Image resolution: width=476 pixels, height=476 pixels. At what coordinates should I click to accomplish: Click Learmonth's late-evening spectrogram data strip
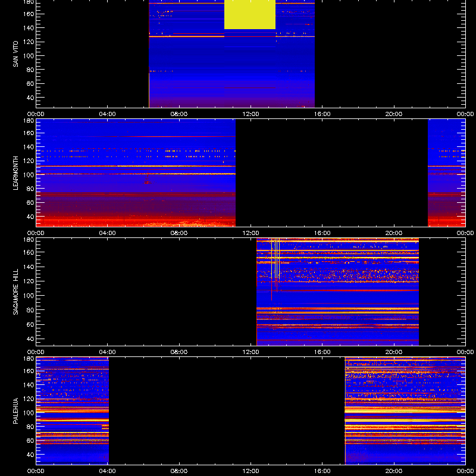click(x=447, y=173)
